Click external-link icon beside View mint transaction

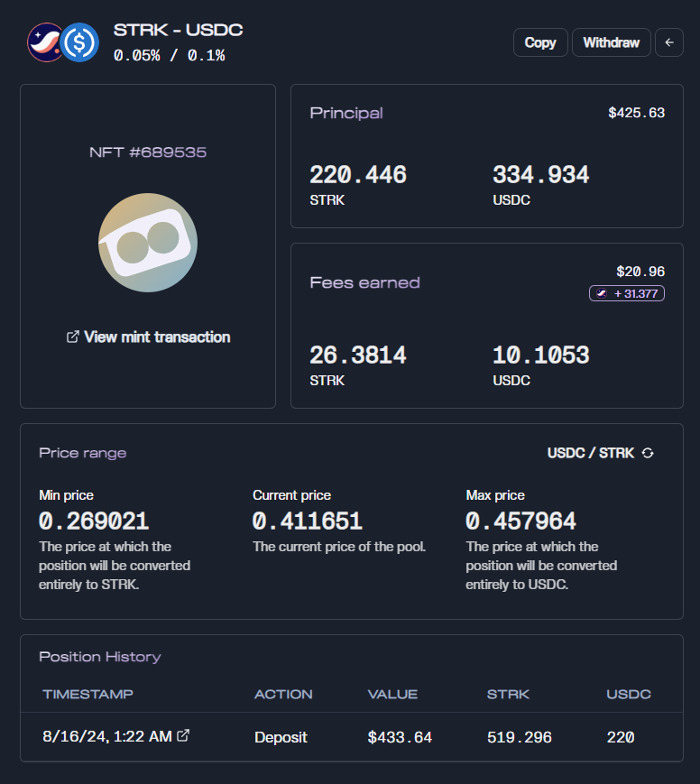[x=73, y=337]
